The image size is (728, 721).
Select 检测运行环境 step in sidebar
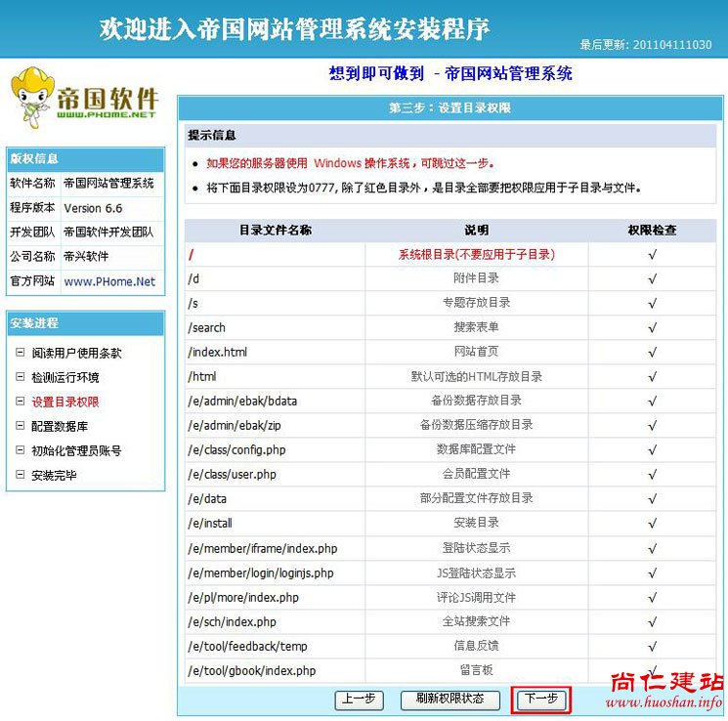click(x=64, y=377)
